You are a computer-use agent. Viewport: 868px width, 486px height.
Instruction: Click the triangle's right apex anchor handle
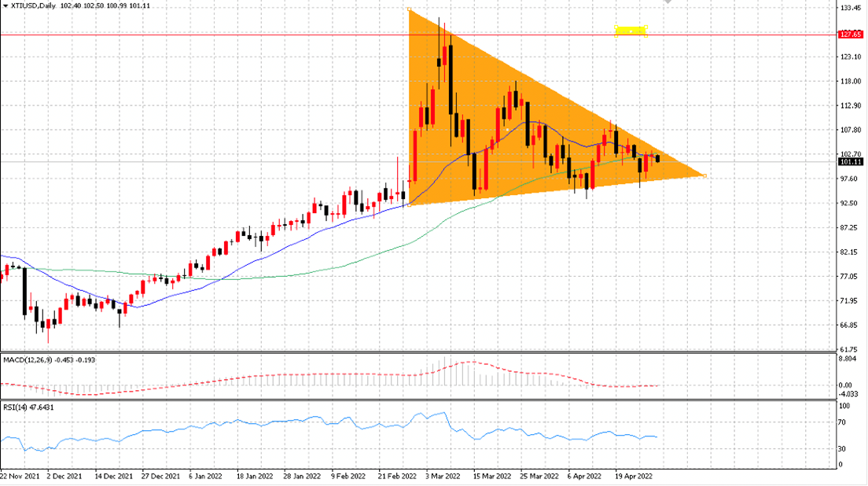tap(704, 176)
